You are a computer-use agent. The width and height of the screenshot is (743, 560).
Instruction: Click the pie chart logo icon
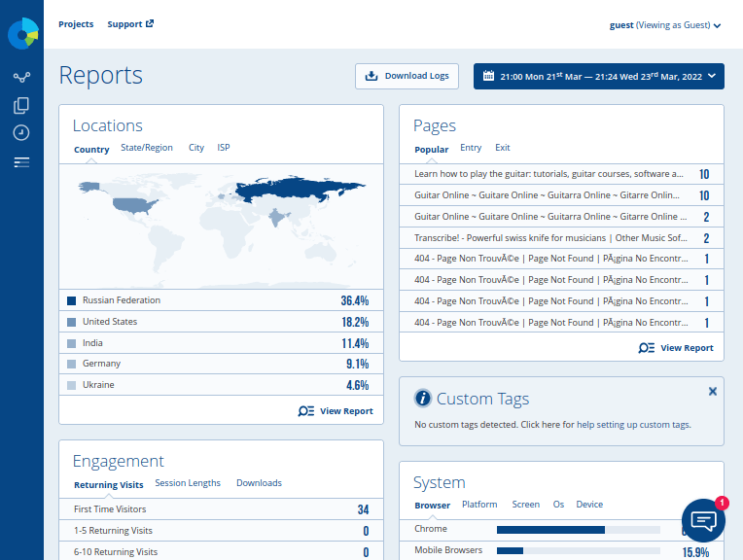pyautogui.click(x=21, y=33)
